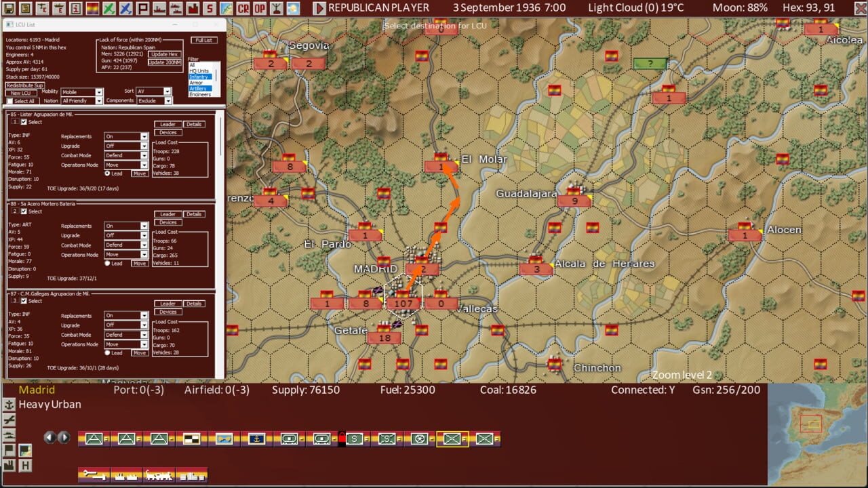Image resolution: width=868 pixels, height=488 pixels.
Task: Open the combat report via CR toolbar icon
Action: [x=243, y=9]
